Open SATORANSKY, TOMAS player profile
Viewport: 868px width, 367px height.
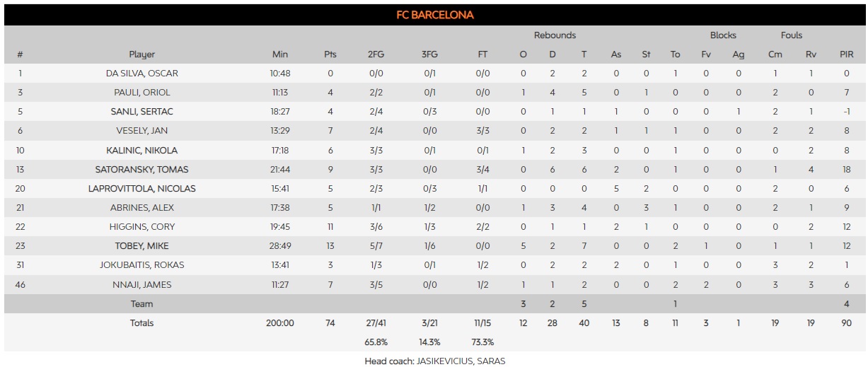click(x=141, y=170)
